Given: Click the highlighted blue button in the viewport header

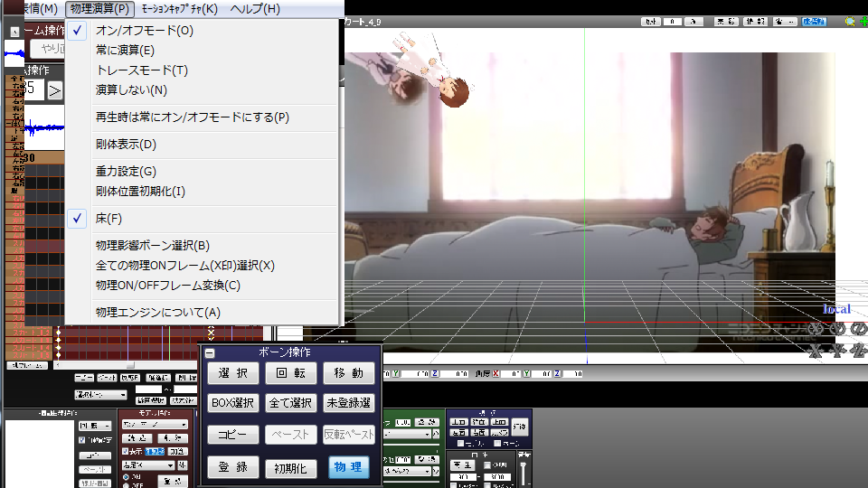Looking at the screenshot, I should 814,22.
